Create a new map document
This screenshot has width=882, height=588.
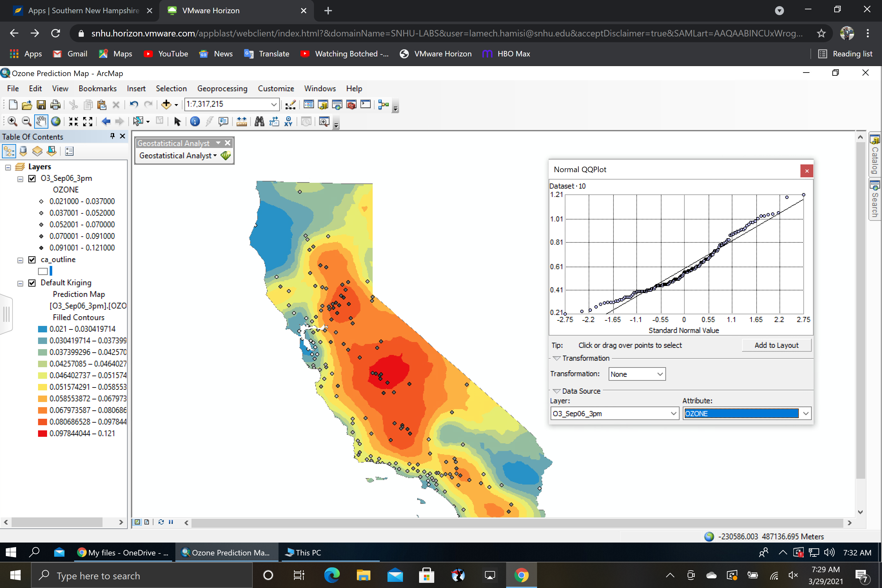[13, 105]
